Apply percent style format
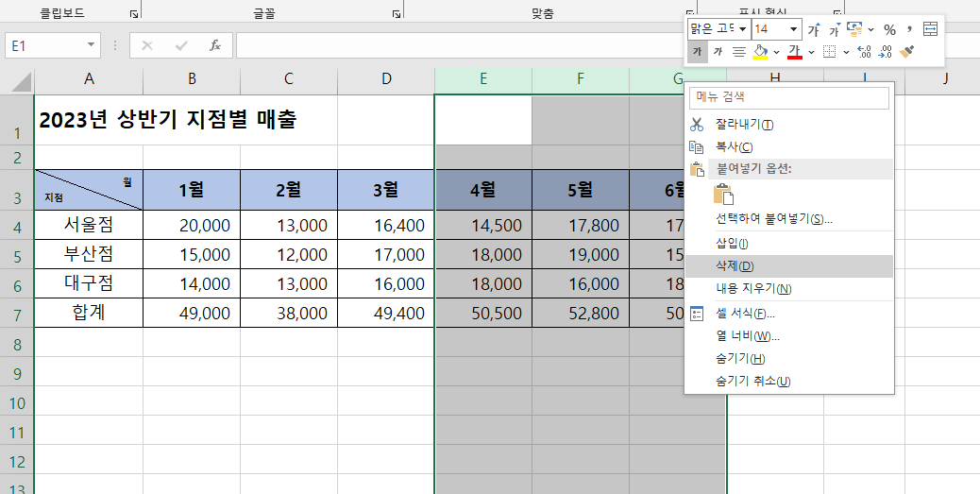The width and height of the screenshot is (980, 494). (x=889, y=29)
